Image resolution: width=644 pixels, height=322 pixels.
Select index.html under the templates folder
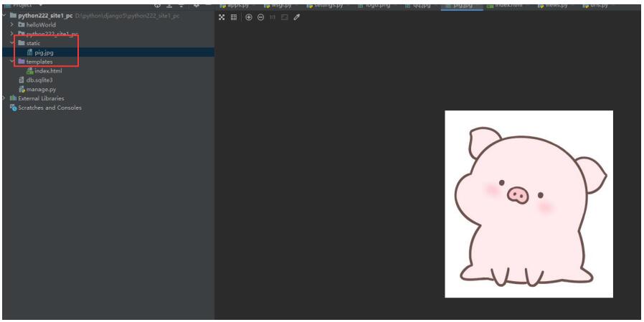47,71
